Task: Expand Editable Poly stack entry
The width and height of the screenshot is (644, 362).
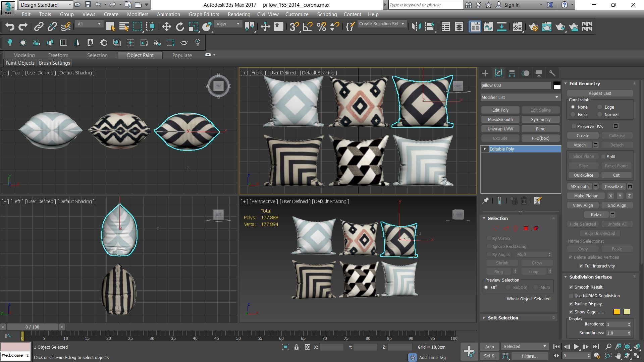Action: coord(485,149)
